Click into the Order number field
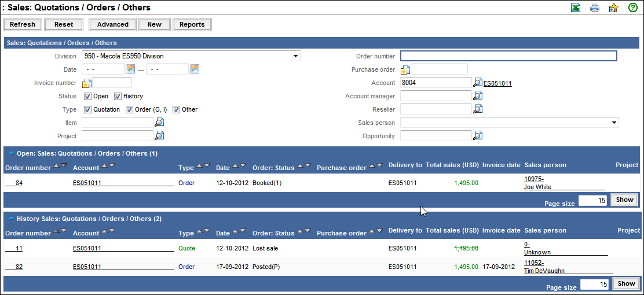 tap(508, 56)
